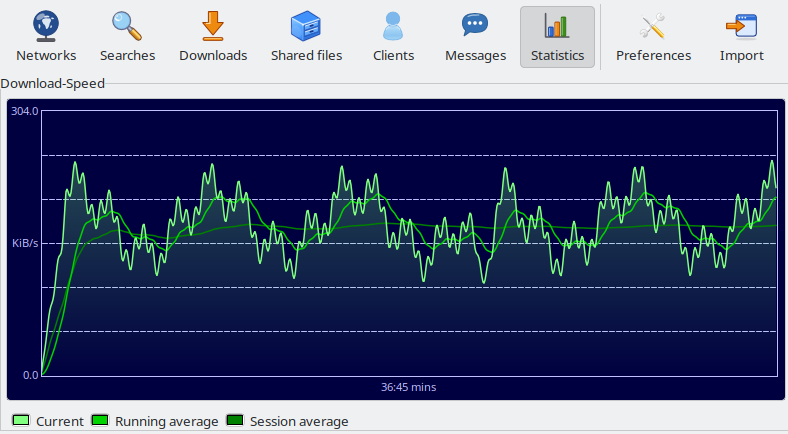Viewport: 788px width, 434px height.
Task: Click the Running average legend label
Action: click(166, 421)
